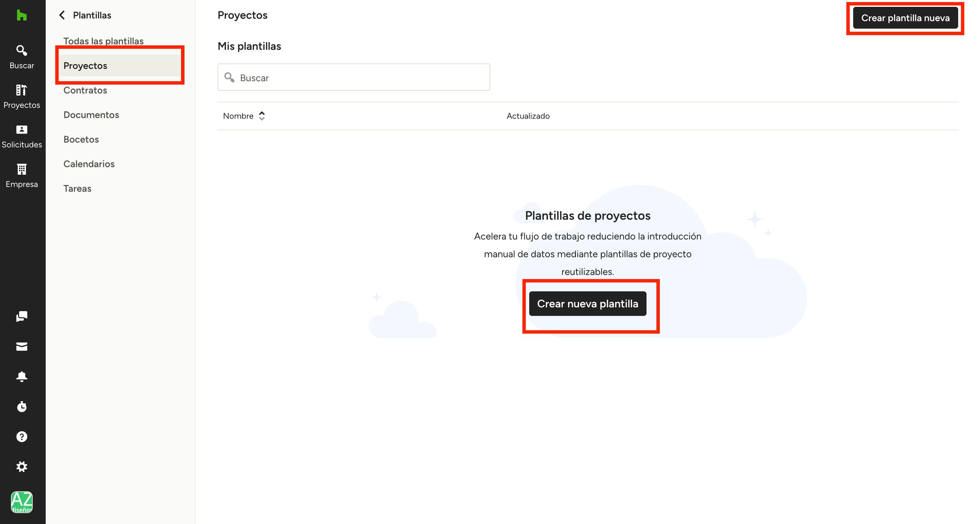This screenshot has height=524, width=980.
Task: Show notifications bell icon
Action: coord(22,376)
